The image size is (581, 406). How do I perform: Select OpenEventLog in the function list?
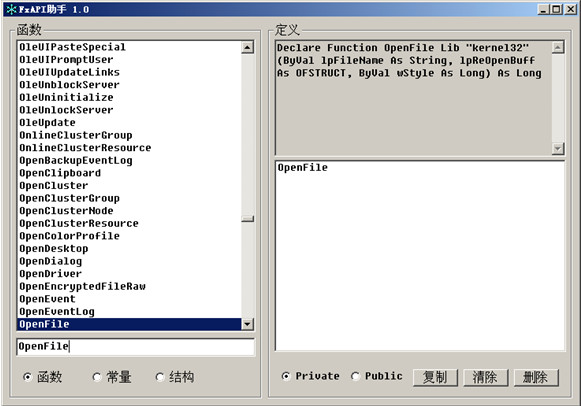129,312
